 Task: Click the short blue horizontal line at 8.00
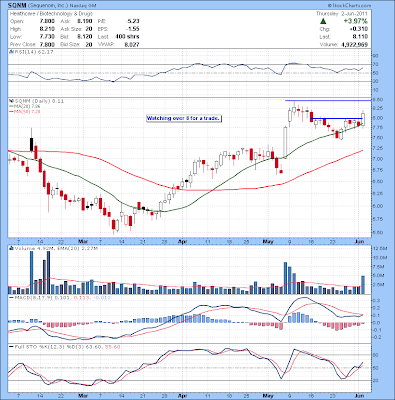(337, 118)
